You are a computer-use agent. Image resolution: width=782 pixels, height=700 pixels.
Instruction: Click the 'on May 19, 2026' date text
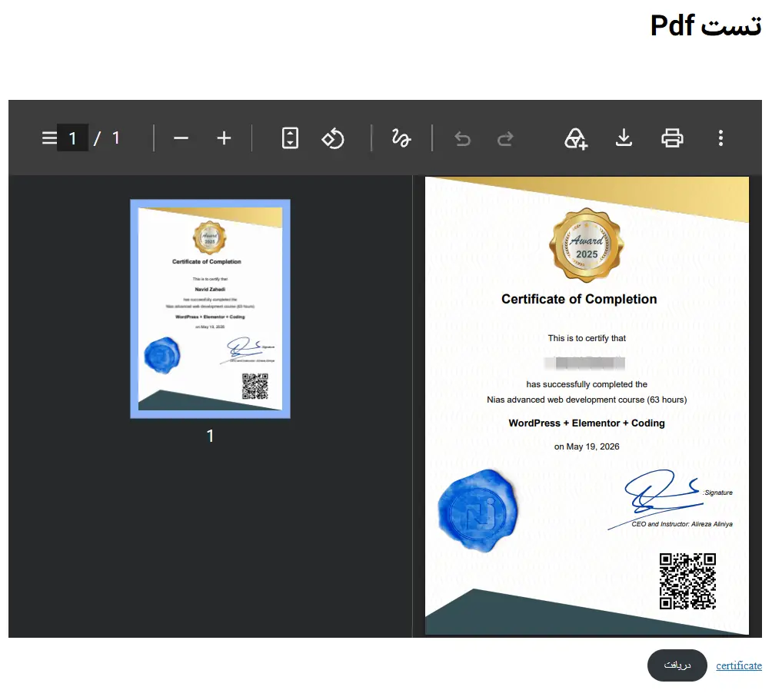click(x=587, y=446)
